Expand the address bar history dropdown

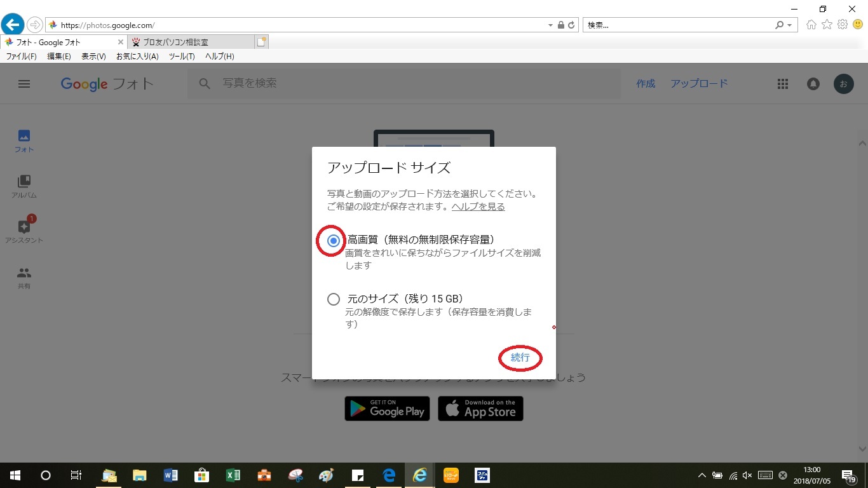[x=550, y=25]
